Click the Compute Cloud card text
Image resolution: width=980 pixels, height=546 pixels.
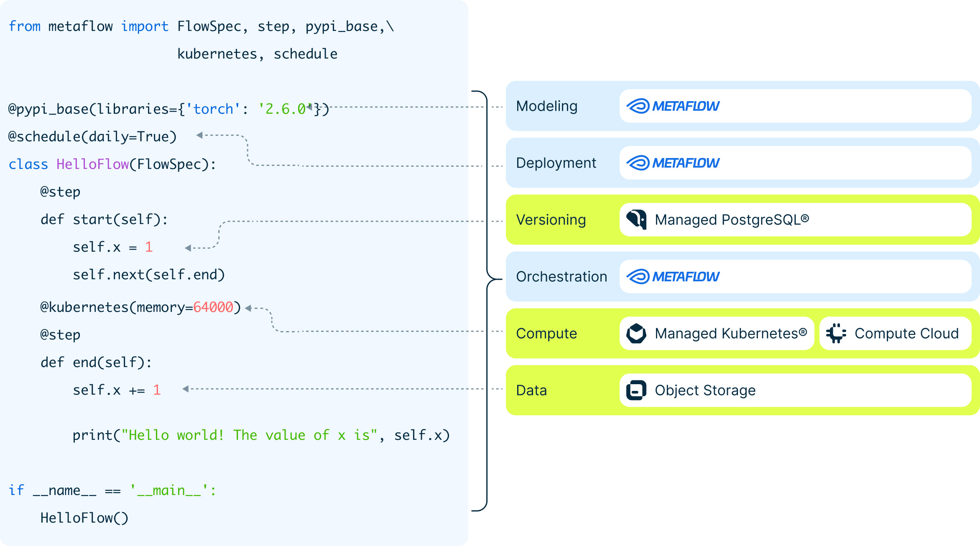[906, 334]
